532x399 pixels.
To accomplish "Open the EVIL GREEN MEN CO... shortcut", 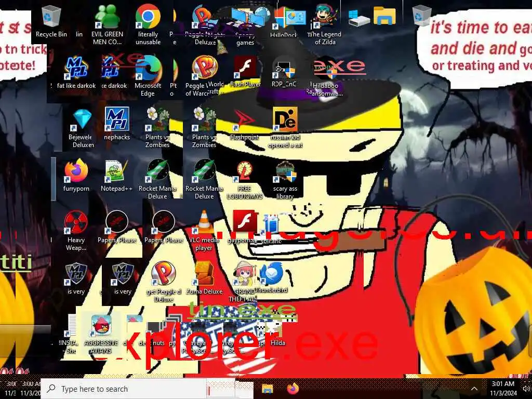I will 107,25.
